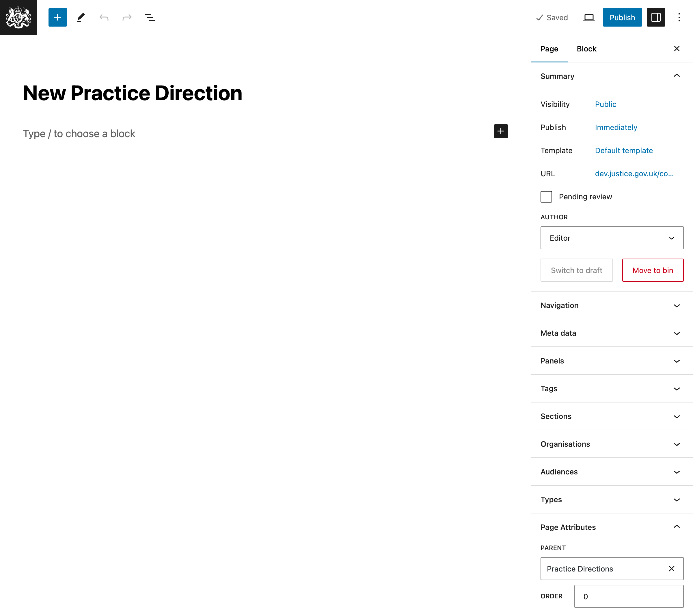Viewport: 693px width, 616px height.
Task: Click the redo arrow icon
Action: coord(126,17)
